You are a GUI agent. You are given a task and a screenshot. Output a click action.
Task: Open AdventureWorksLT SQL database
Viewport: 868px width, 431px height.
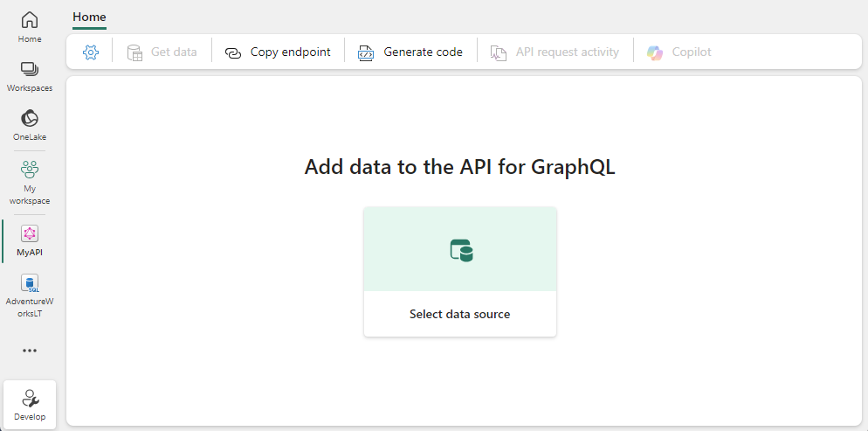point(30,294)
